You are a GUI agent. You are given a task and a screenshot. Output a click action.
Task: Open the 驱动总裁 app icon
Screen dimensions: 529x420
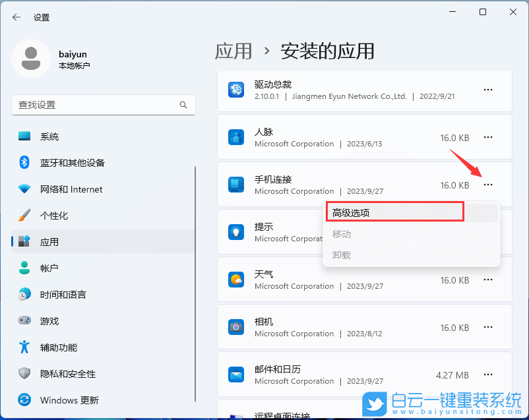pos(236,90)
